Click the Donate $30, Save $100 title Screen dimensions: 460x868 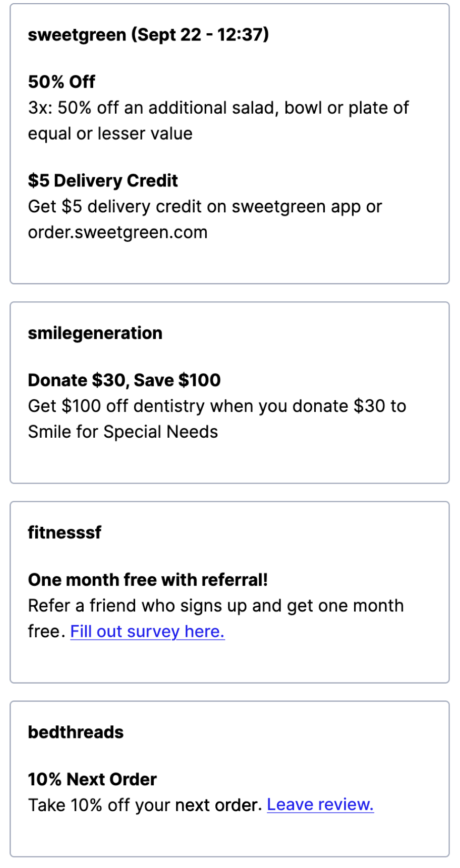tap(124, 380)
